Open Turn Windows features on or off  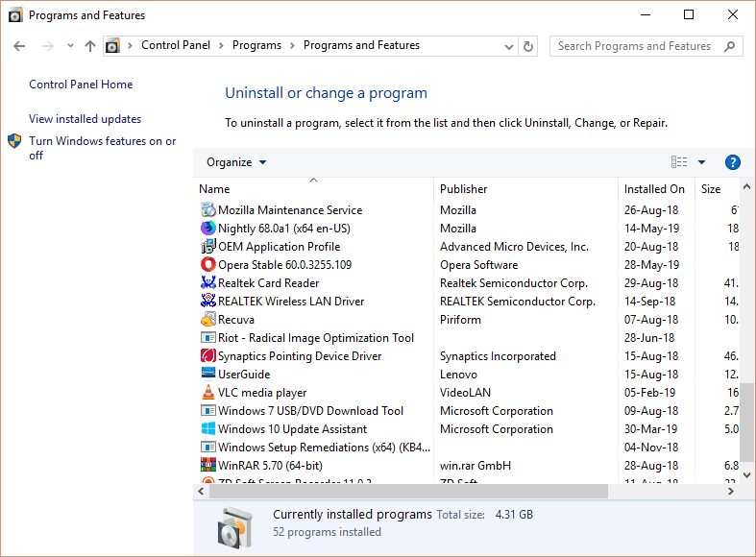pyautogui.click(x=102, y=148)
